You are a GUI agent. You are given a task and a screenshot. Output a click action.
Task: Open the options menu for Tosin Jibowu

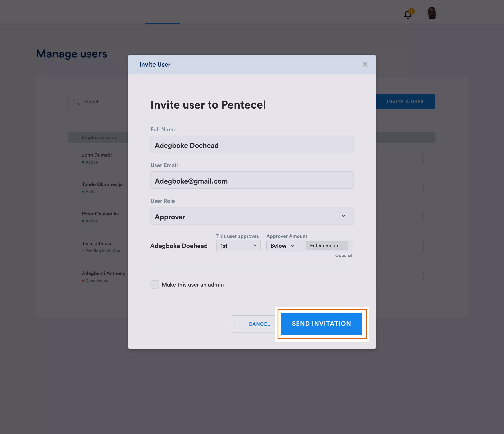pyautogui.click(x=423, y=246)
